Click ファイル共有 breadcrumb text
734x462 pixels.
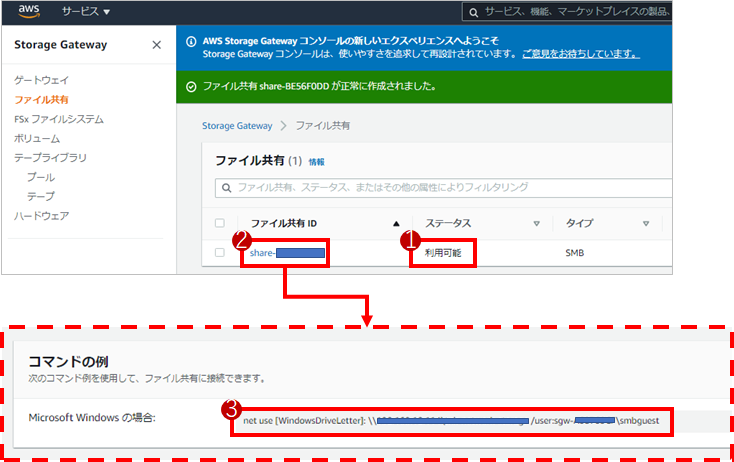[x=323, y=125]
